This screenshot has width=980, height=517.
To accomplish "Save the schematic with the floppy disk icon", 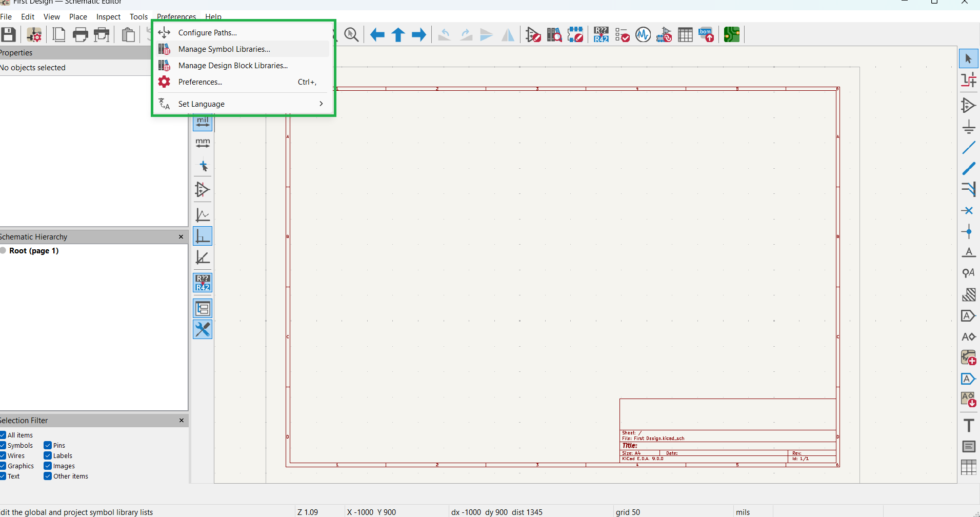I will click(x=8, y=35).
